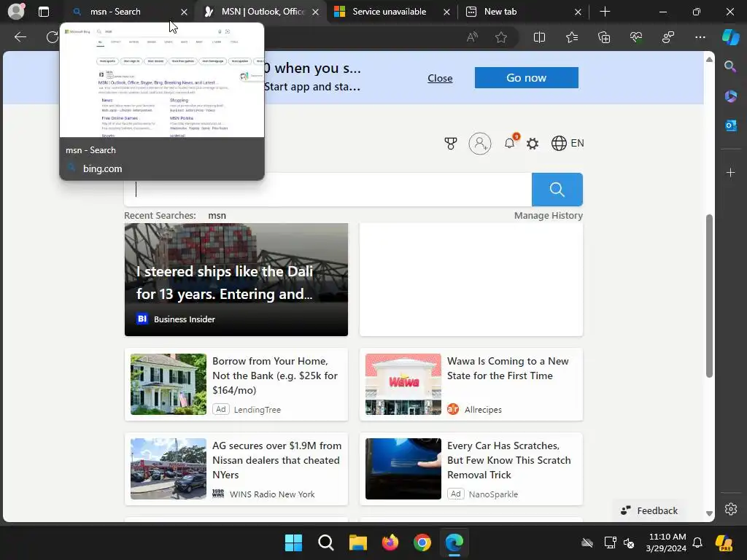Click bing.com in the tab preview
The height and width of the screenshot is (560, 747).
click(x=102, y=168)
